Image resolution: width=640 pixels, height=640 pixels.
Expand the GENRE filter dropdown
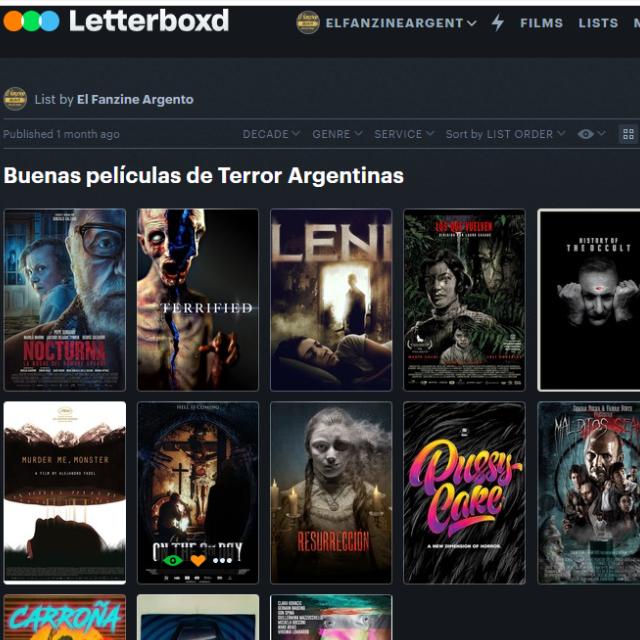337,134
